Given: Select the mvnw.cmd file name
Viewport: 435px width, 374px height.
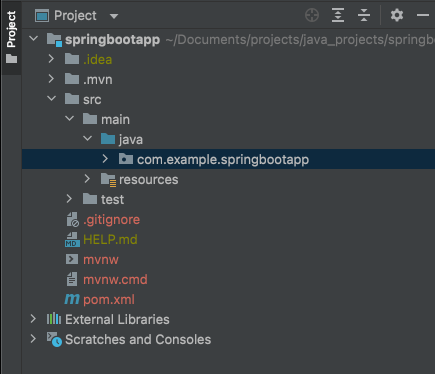Looking at the screenshot, I should (115, 279).
